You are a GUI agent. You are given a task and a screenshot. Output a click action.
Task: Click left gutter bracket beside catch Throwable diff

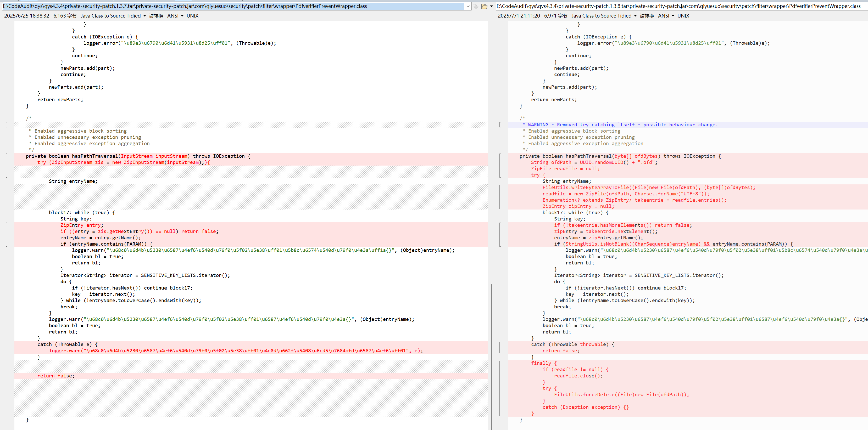coord(6,348)
